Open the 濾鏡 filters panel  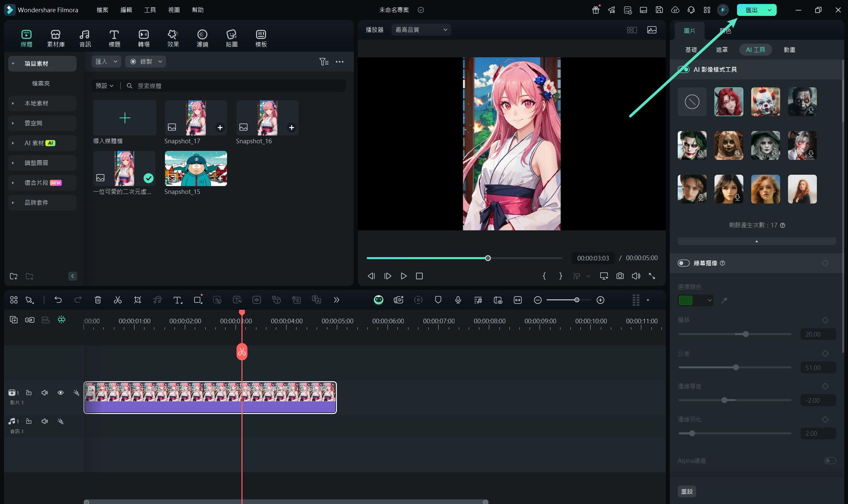pos(202,38)
